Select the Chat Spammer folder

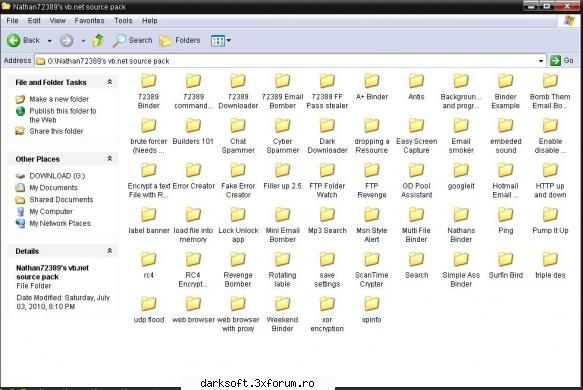(x=238, y=136)
